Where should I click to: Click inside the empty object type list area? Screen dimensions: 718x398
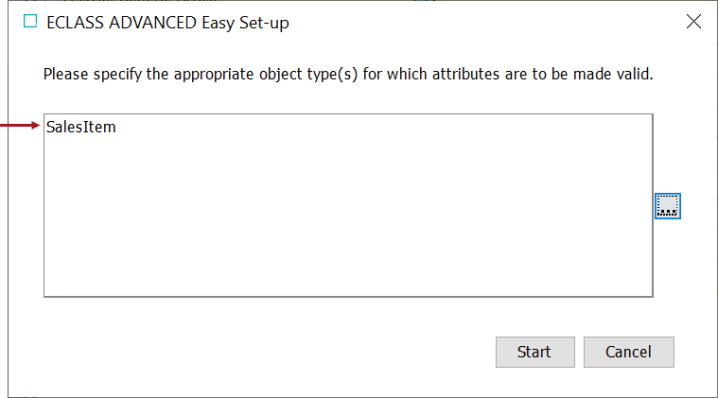click(348, 215)
